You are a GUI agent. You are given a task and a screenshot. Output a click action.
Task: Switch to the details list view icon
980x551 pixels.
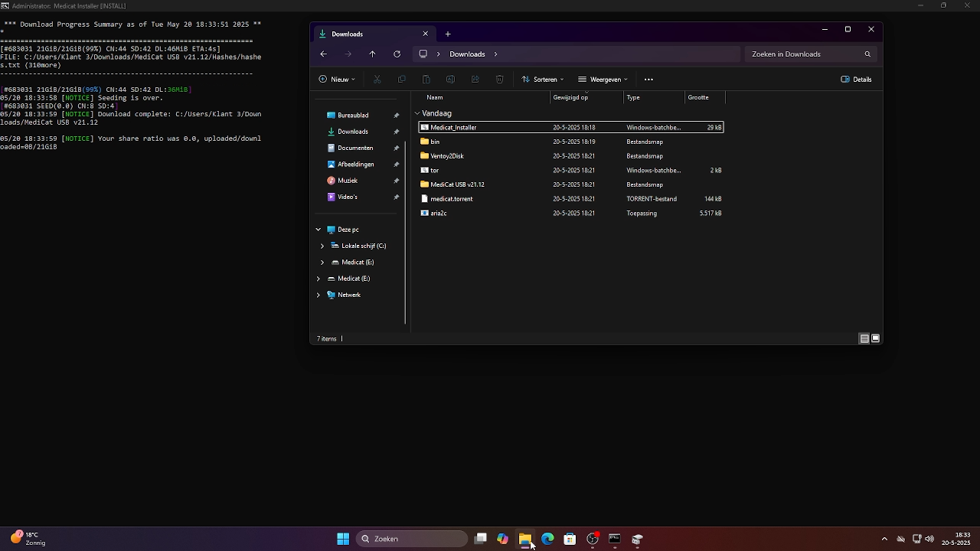(x=864, y=338)
